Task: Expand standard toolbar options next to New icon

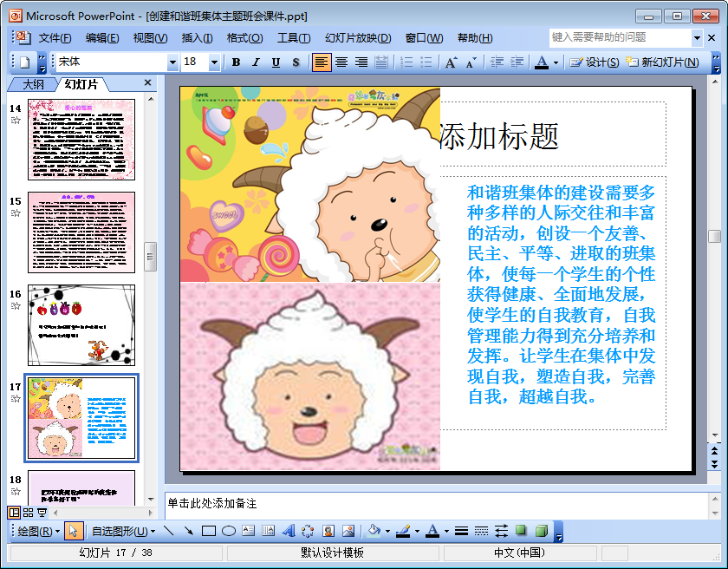Action: 42,62
